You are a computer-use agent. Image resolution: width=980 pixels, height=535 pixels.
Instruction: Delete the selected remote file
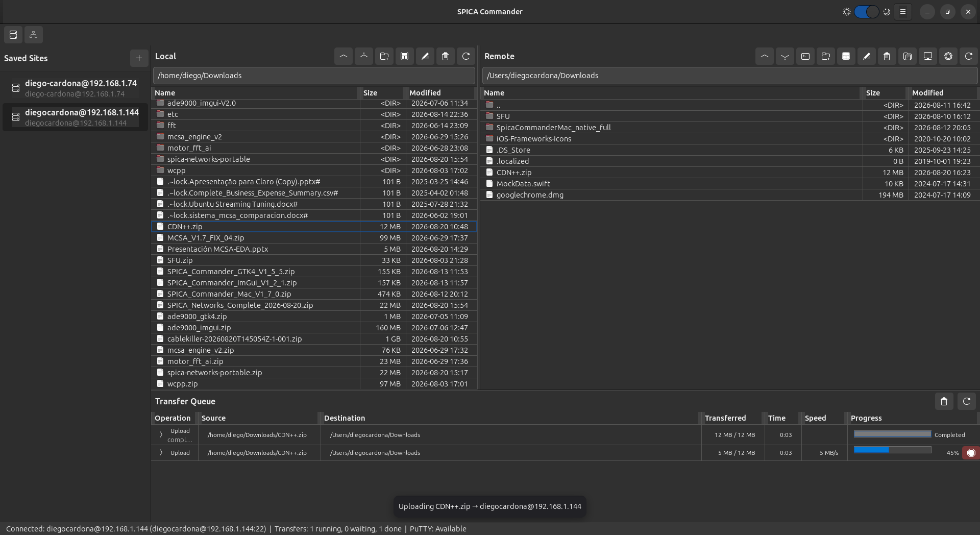pos(887,56)
